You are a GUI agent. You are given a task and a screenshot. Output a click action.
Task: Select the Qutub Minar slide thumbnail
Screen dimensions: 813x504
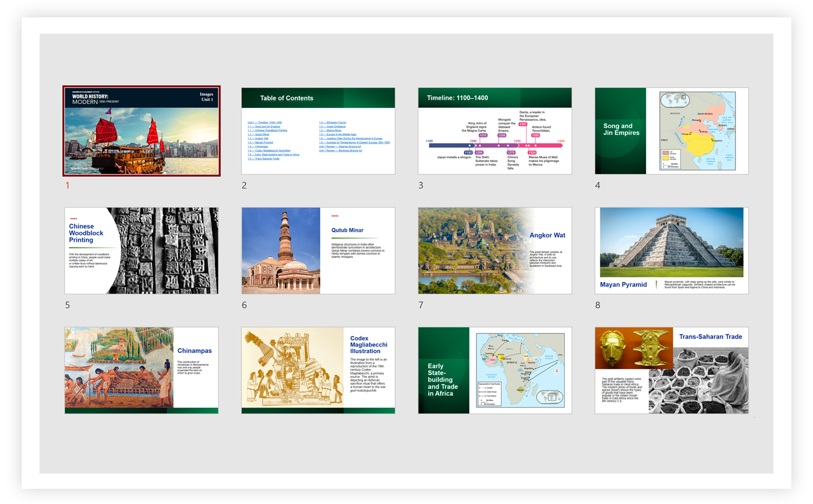[x=318, y=250]
